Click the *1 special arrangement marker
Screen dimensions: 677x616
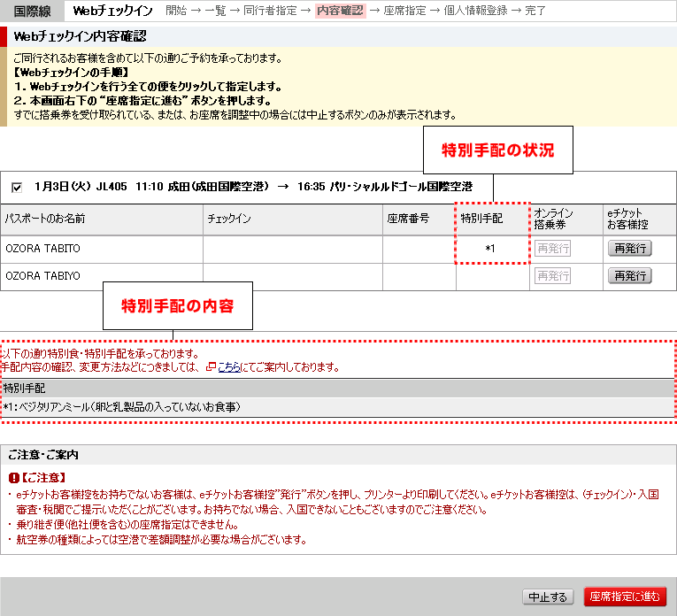pos(492,249)
